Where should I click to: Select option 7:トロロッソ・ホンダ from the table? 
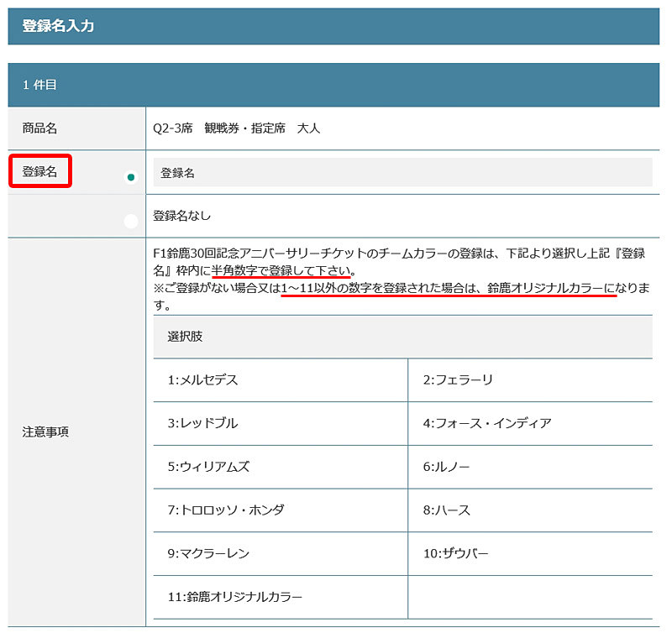[227, 510]
